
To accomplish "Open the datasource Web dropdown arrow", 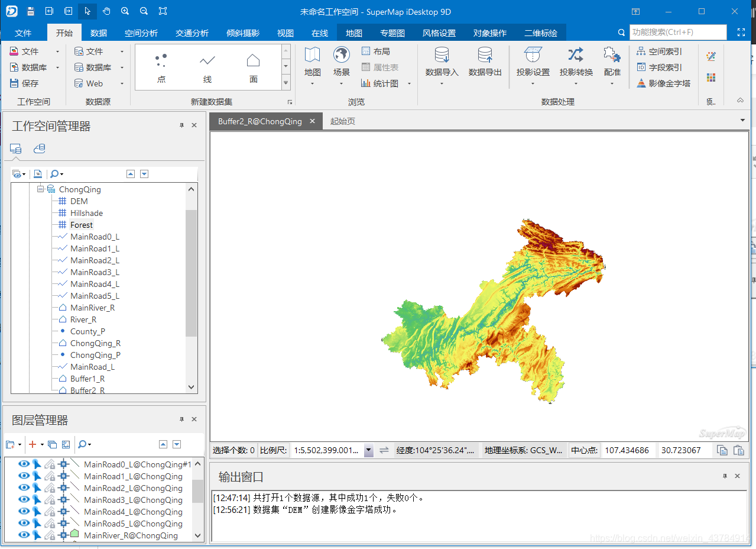I will (x=122, y=83).
